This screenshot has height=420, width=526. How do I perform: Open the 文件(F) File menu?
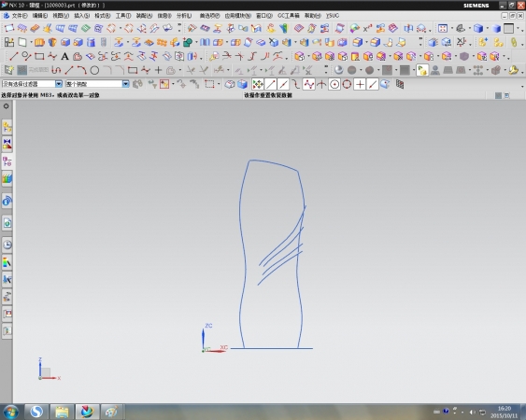click(20, 16)
